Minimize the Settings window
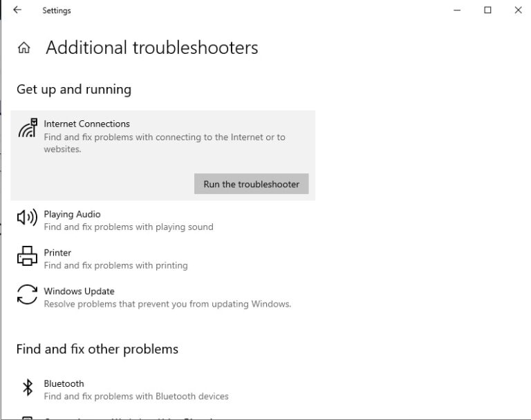 point(457,10)
